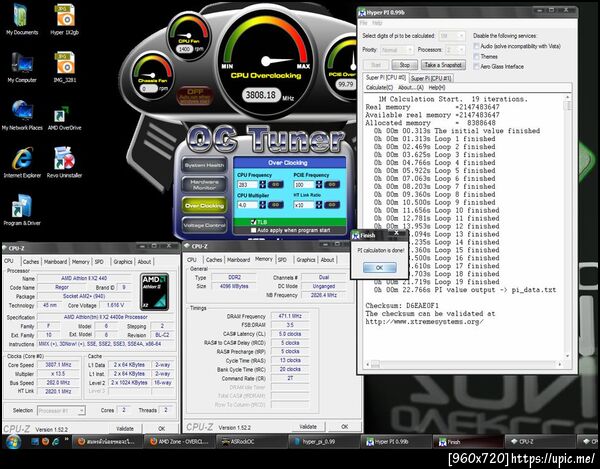Viewport: 600px width, 469px height.
Task: Click OK in the right CPU-Z window
Action: click(344, 427)
